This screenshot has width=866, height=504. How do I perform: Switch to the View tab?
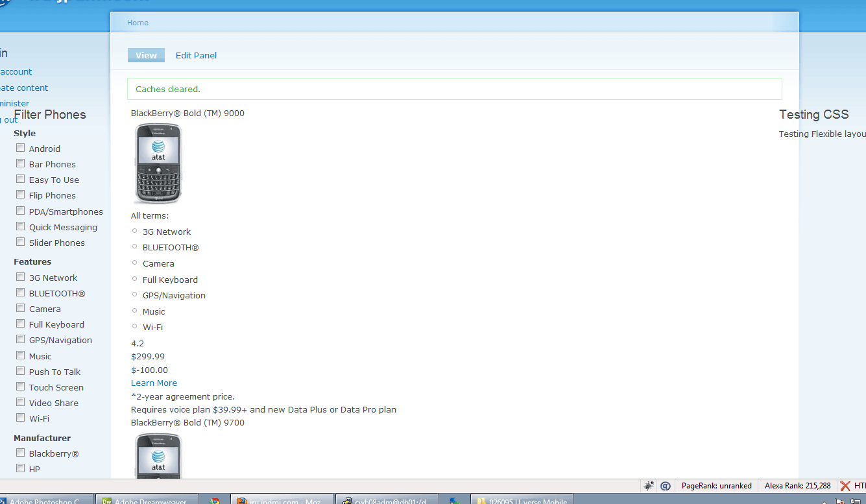coord(146,55)
